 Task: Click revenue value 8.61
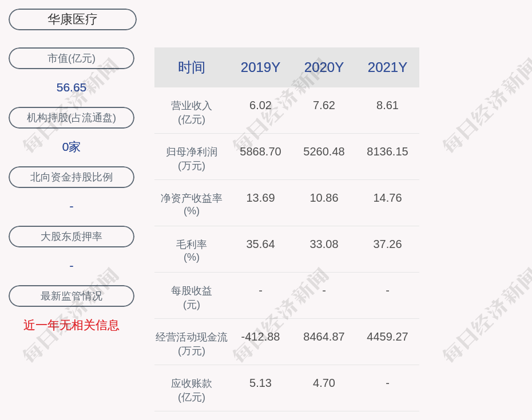click(387, 105)
